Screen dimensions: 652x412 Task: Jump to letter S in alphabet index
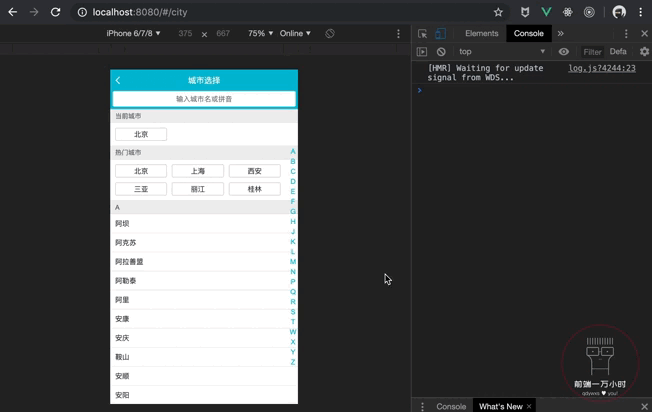tap(293, 312)
